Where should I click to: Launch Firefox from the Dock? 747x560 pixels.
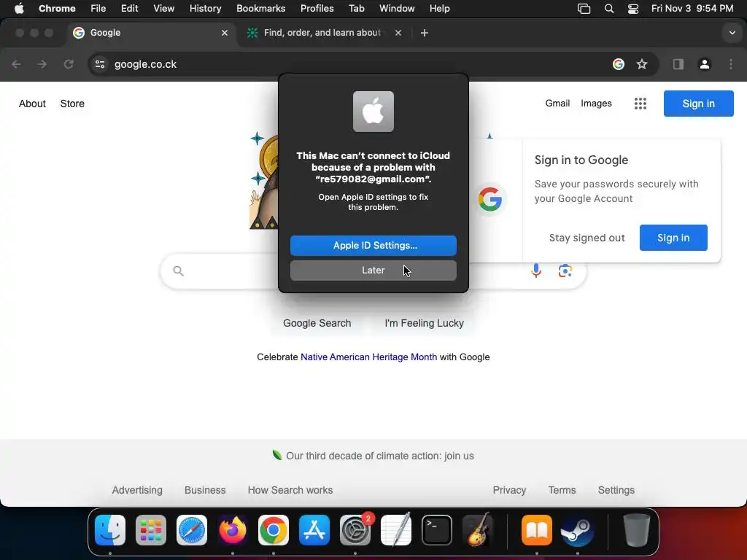click(233, 530)
